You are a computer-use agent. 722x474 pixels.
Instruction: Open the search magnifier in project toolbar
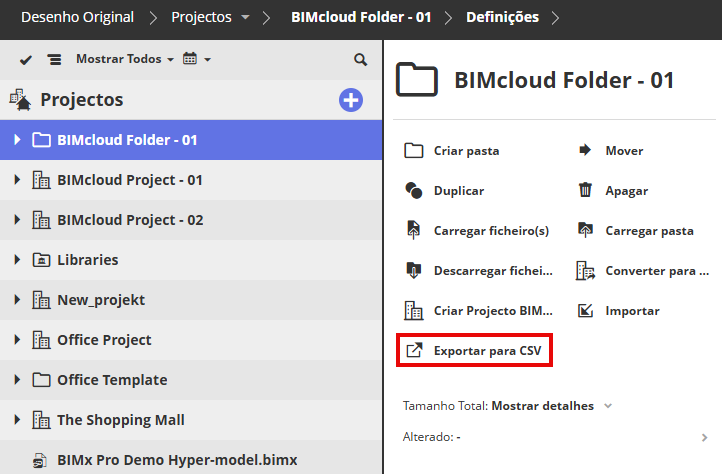(361, 60)
